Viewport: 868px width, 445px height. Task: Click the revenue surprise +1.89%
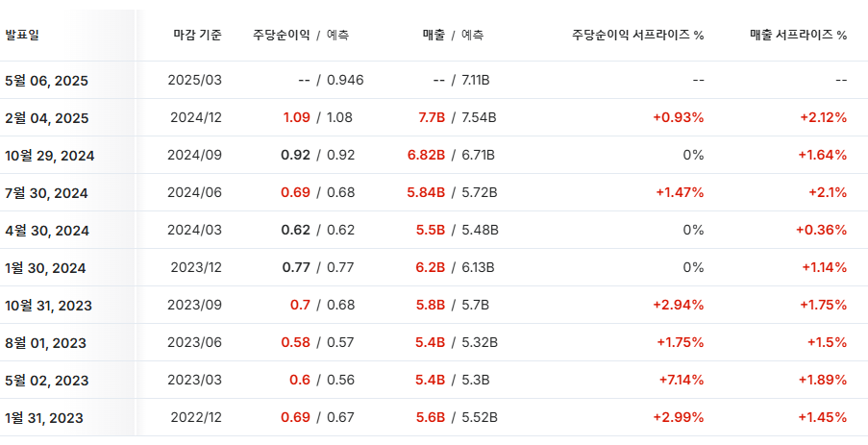823,381
